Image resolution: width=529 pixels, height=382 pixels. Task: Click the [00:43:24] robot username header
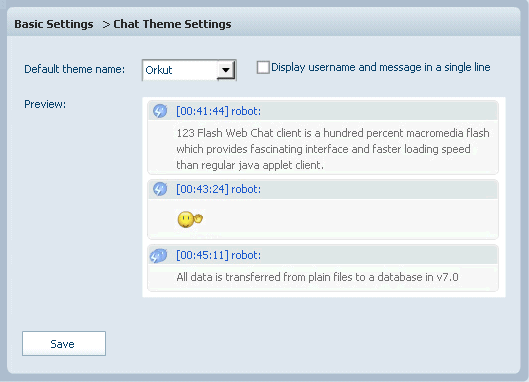[218, 189]
